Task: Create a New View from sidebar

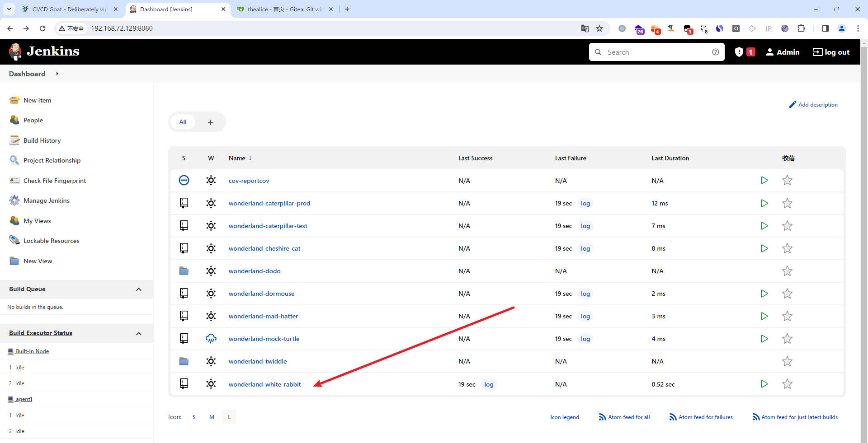Action: click(x=38, y=261)
